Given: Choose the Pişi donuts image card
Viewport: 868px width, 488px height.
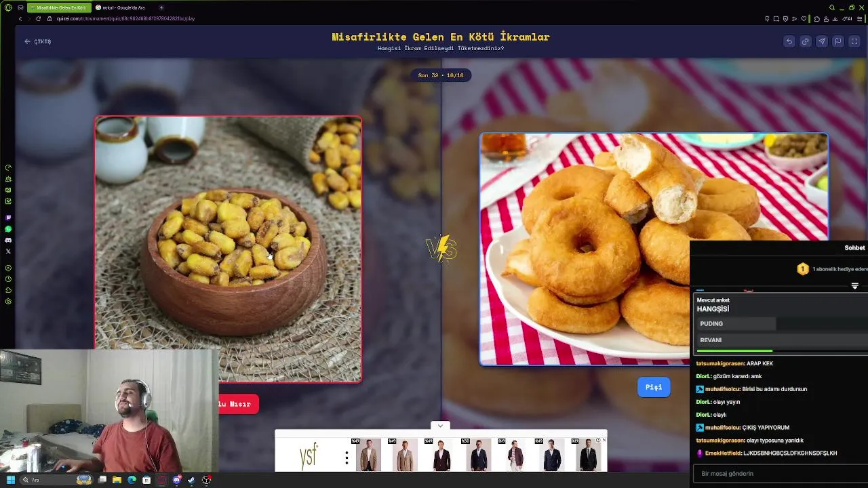Looking at the screenshot, I should point(654,249).
